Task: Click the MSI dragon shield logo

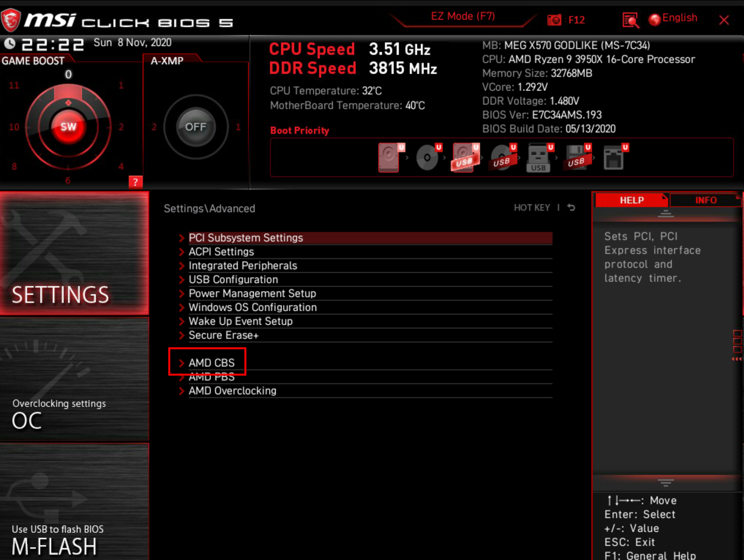Action: [11, 20]
